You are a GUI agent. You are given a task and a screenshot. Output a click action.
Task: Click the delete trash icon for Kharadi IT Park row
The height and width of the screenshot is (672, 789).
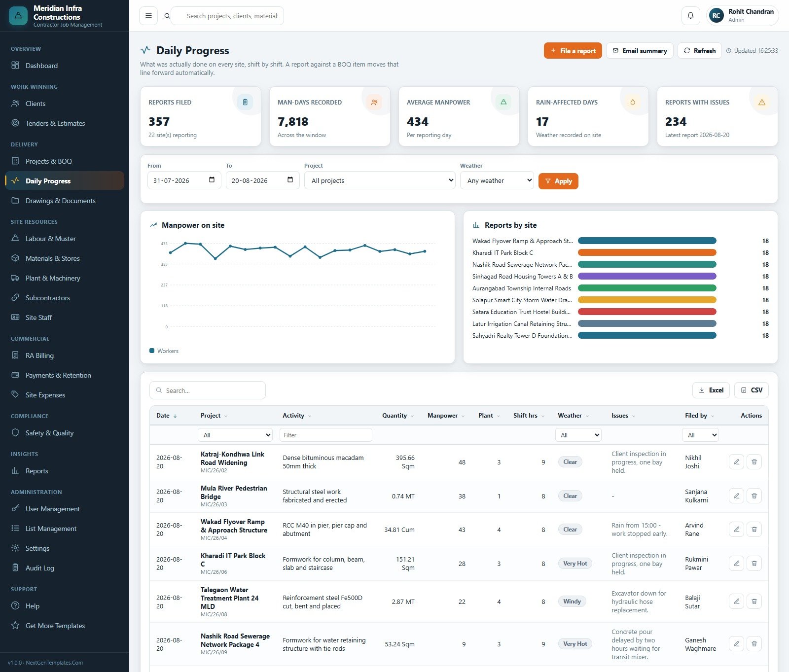(x=754, y=564)
